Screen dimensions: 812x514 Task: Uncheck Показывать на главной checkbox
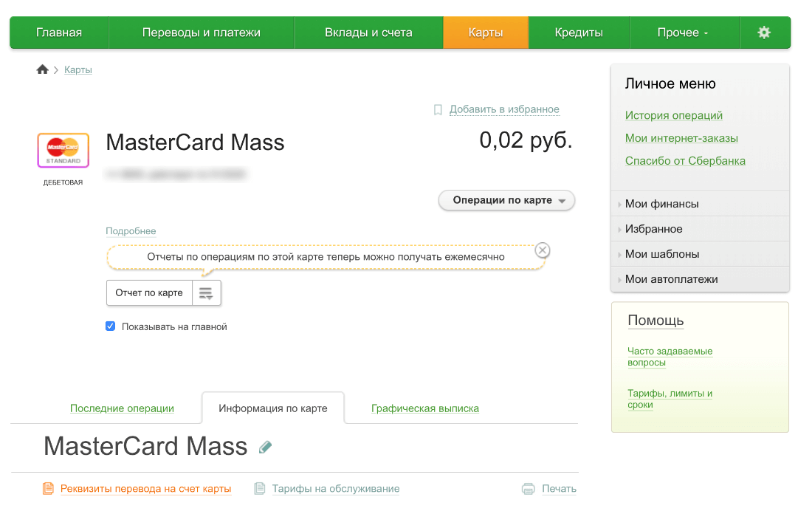coord(110,326)
